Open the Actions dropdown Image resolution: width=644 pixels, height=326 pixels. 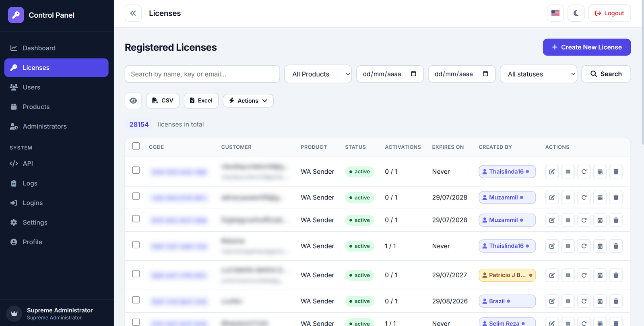tap(248, 101)
